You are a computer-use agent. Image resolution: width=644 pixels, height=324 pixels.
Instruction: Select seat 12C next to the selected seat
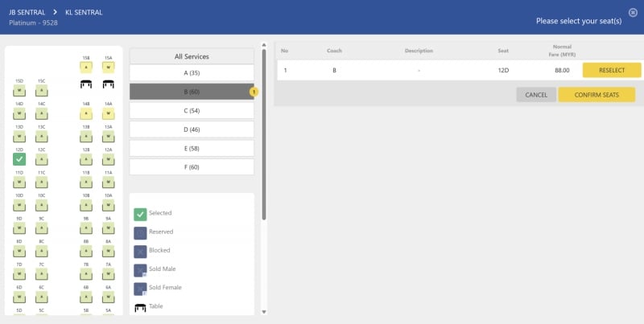(x=41, y=159)
